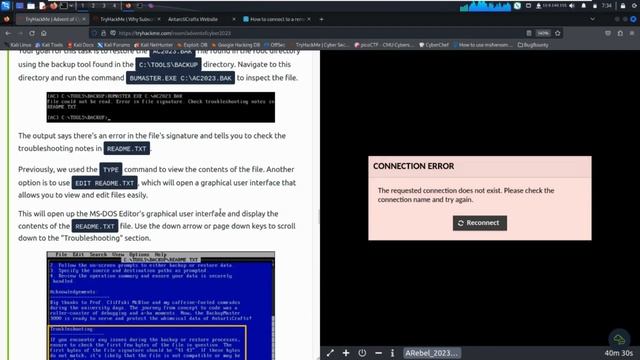Image resolution: width=640 pixels, height=360 pixels.
Task: Click the Reconnect button in connection error
Action: pyautogui.click(x=480, y=223)
